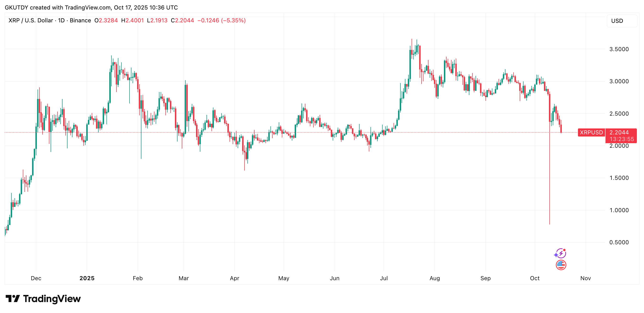Click the 1.5000 price scale label
Screen dimensions: 644x313
click(x=619, y=178)
